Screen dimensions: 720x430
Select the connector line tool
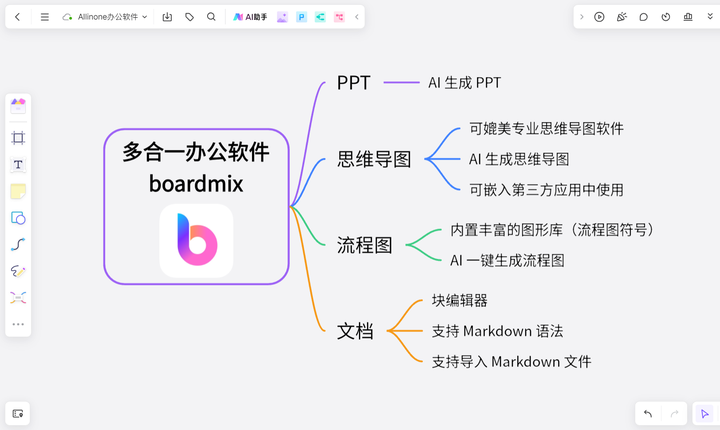(x=18, y=244)
